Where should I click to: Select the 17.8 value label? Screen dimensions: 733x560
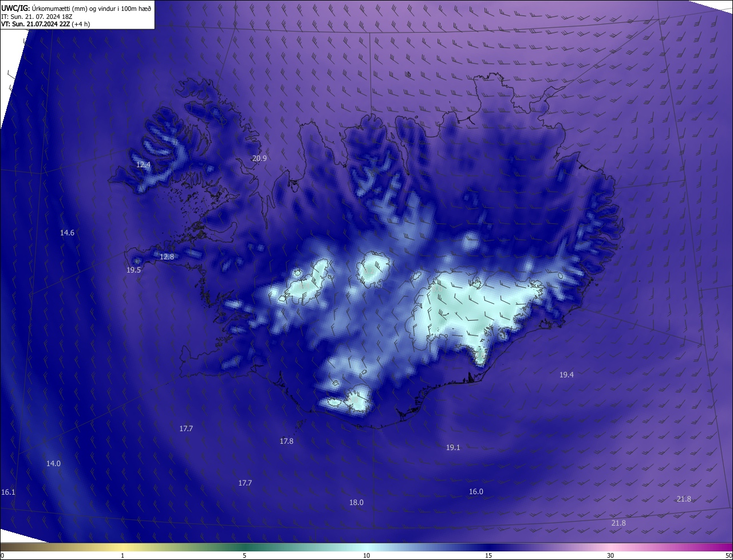point(286,441)
